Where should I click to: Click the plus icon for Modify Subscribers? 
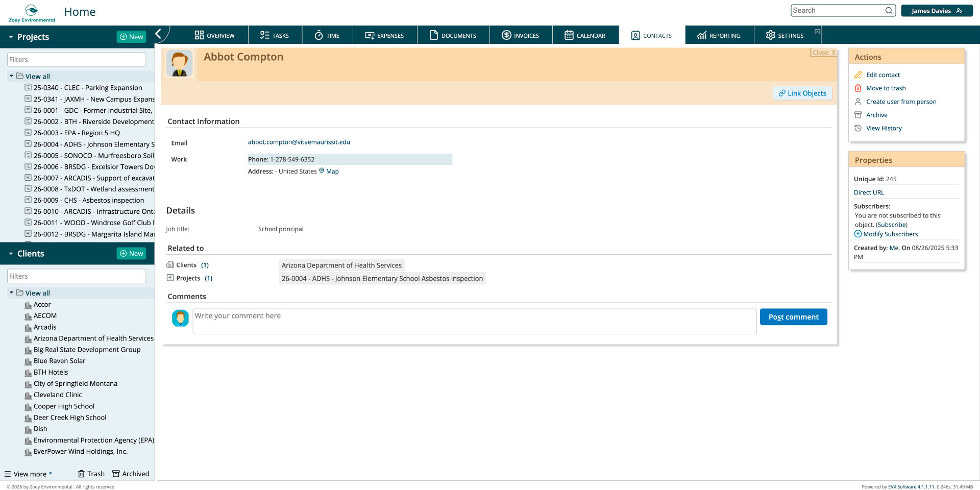click(858, 234)
